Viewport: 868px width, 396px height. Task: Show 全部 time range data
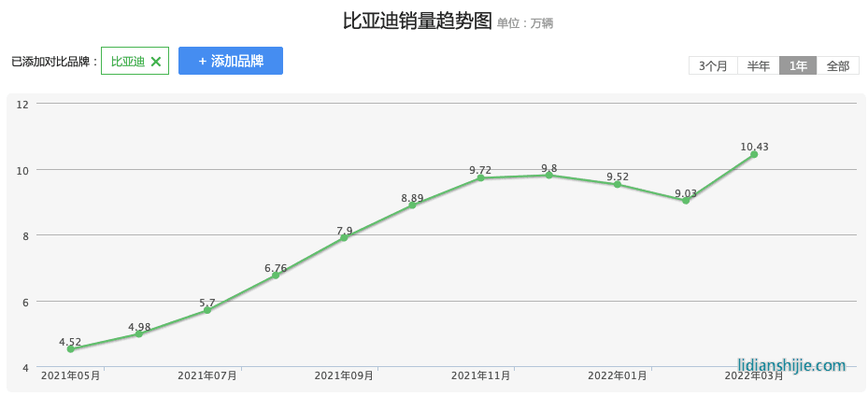pyautogui.click(x=838, y=65)
